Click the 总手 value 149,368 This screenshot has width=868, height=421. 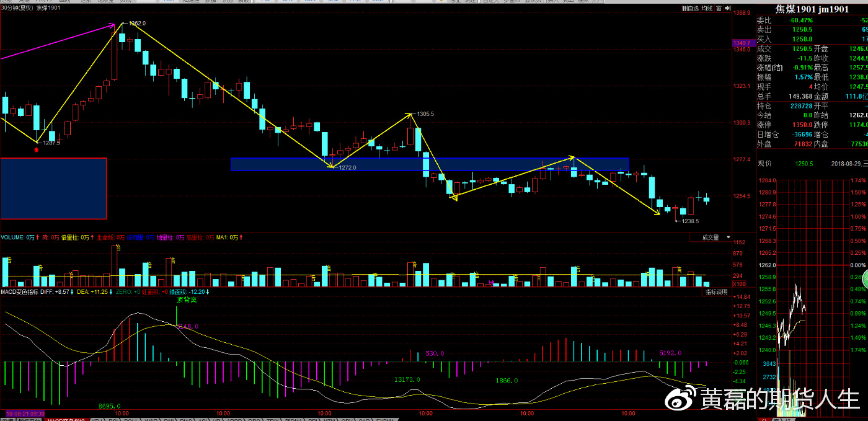799,96
